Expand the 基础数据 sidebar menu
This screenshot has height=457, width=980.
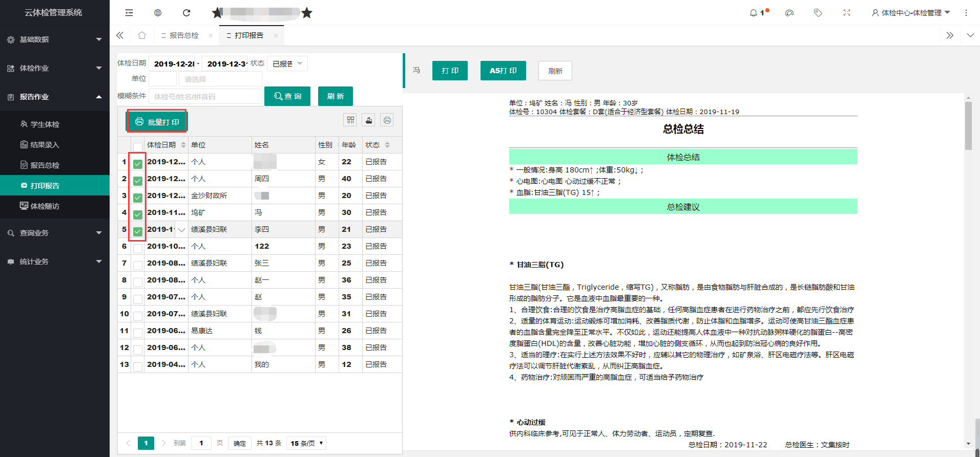pos(55,39)
